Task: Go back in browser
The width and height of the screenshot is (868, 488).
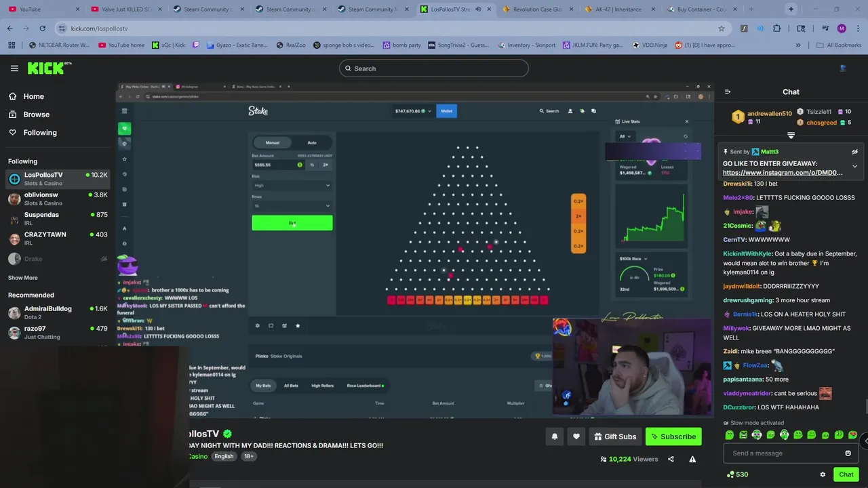Action: (x=10, y=28)
